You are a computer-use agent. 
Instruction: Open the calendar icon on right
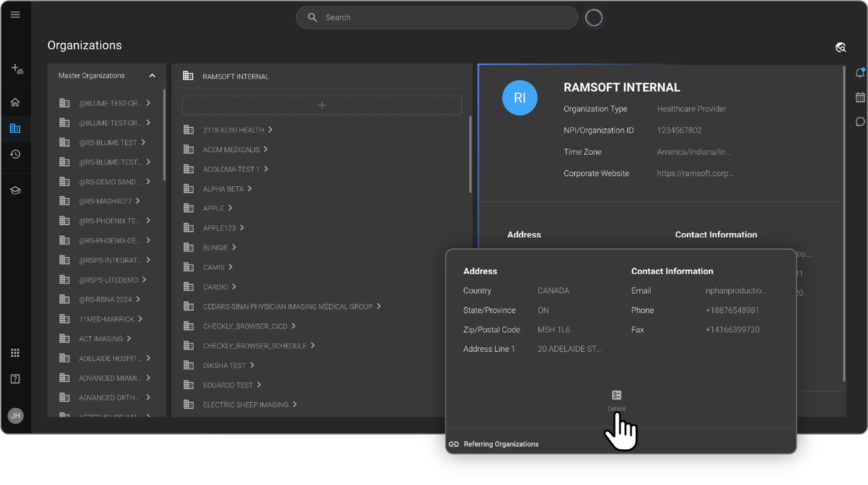(860, 98)
